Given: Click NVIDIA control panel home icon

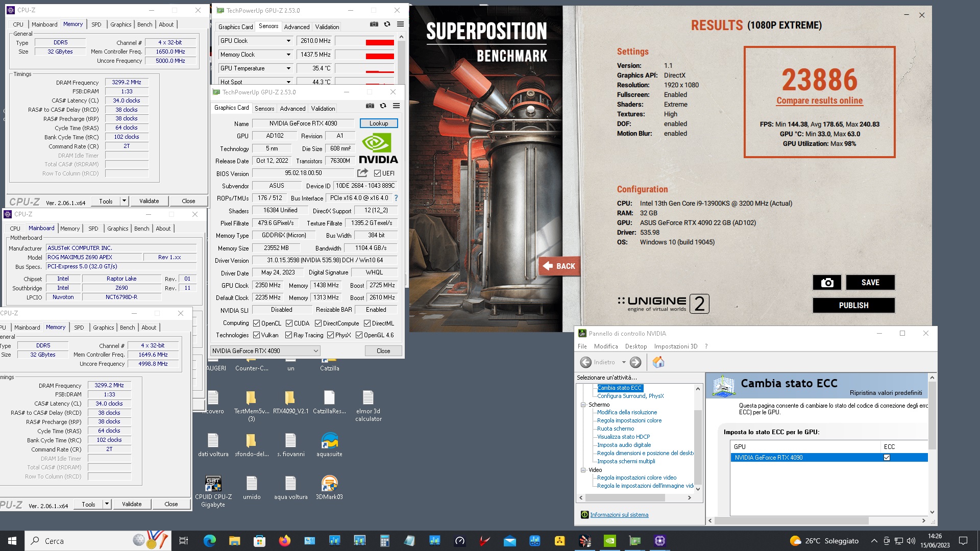Looking at the screenshot, I should point(658,362).
